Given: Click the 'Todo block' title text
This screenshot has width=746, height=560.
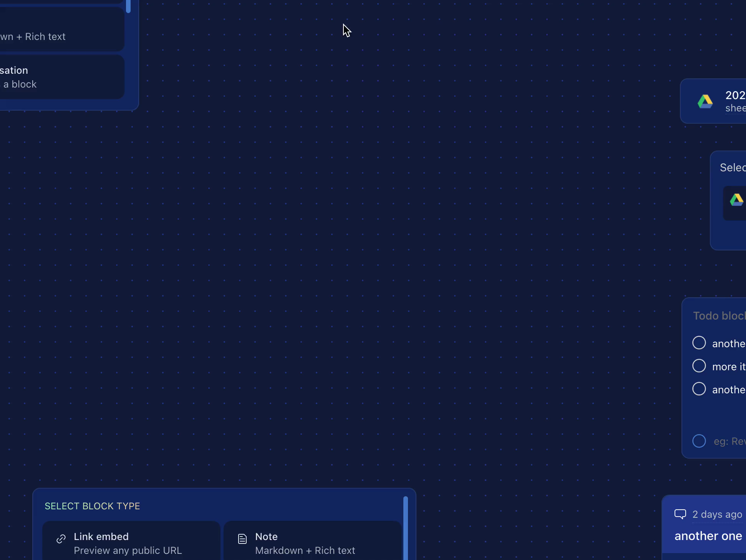Looking at the screenshot, I should point(719,316).
